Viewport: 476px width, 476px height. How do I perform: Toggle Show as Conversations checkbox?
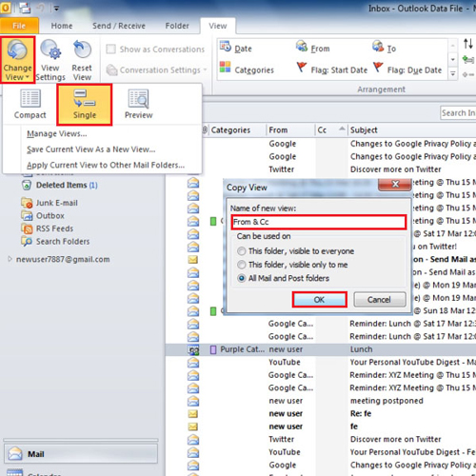point(110,50)
